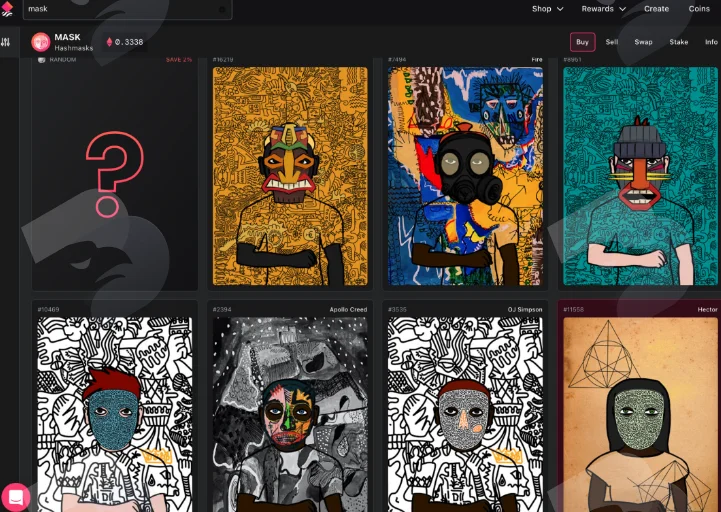Click the "#3536" token ID
This screenshot has width=721, height=512.
pos(397,310)
